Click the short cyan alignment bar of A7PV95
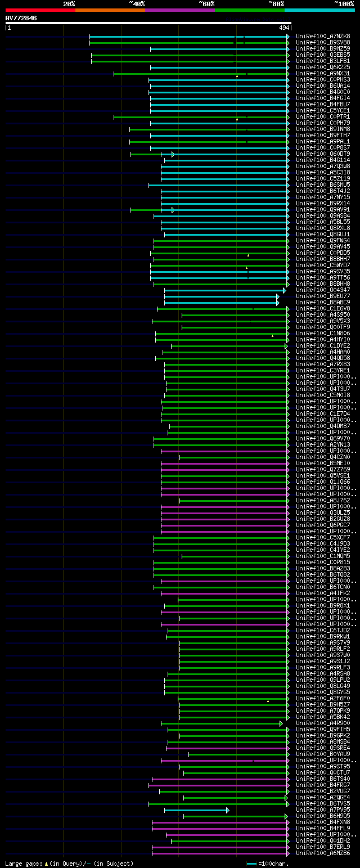The height and width of the screenshot is (868, 360). 196,810
